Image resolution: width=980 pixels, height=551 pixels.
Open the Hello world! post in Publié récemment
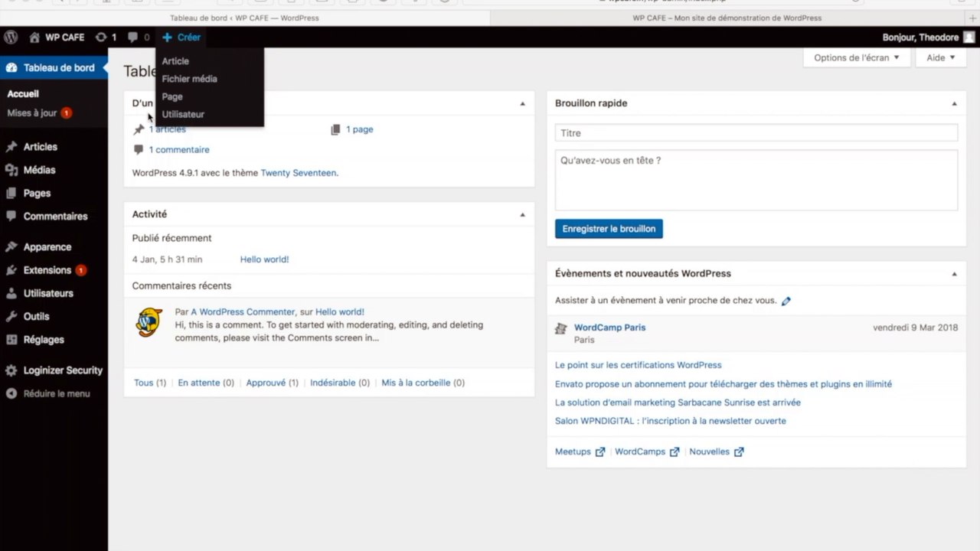[x=264, y=259]
